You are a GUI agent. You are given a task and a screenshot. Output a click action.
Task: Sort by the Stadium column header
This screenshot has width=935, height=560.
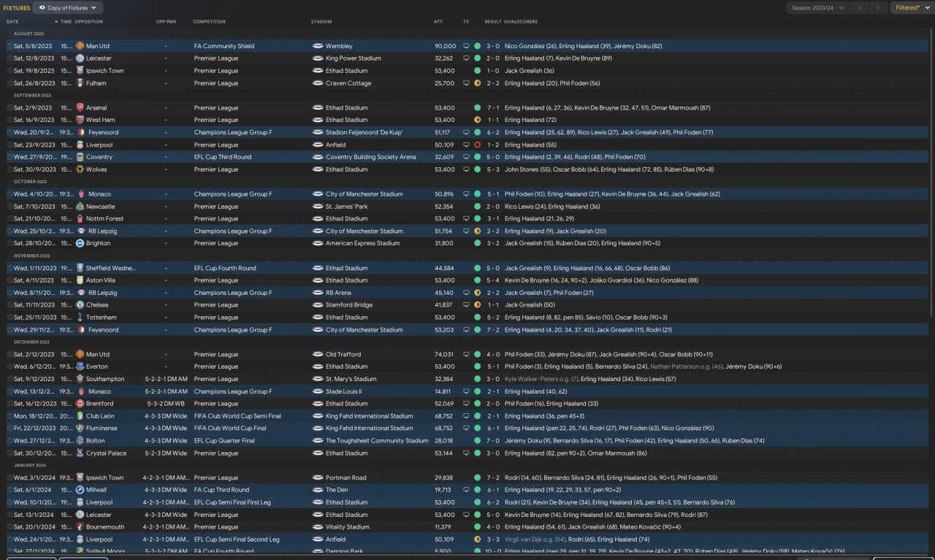pos(321,22)
